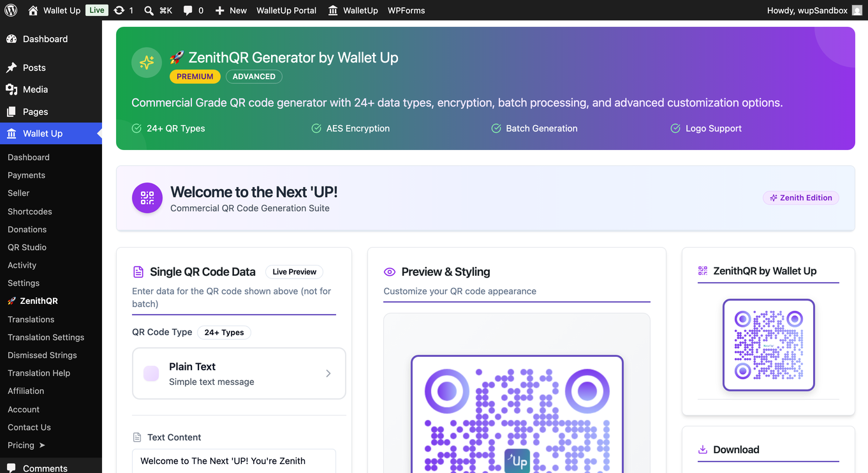
Task: Click the Pages document icon
Action: 11,112
